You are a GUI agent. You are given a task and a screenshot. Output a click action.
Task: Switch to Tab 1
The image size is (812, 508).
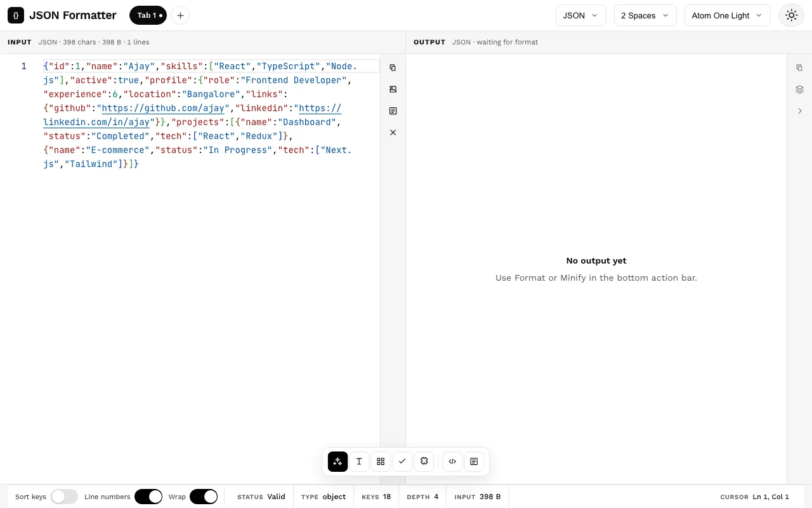[x=148, y=15]
